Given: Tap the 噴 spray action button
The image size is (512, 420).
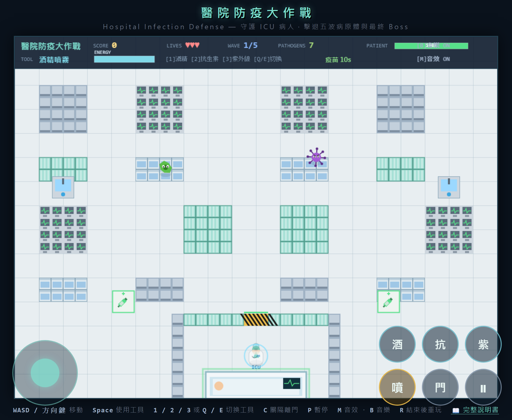Looking at the screenshot, I should (397, 387).
